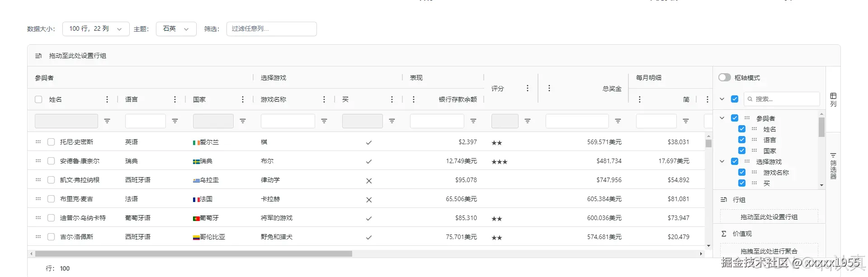This screenshot has height=277, width=868.
Task: Click the 过滤任意列 filter input field
Action: click(271, 29)
